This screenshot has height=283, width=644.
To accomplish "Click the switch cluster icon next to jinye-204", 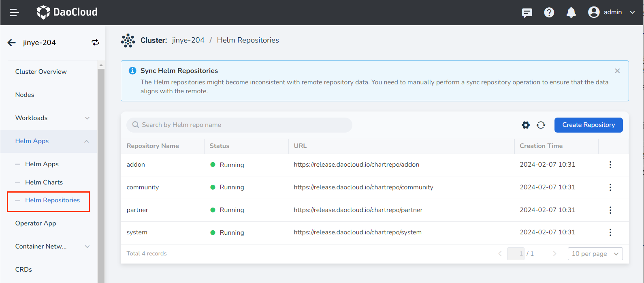I will [x=95, y=43].
